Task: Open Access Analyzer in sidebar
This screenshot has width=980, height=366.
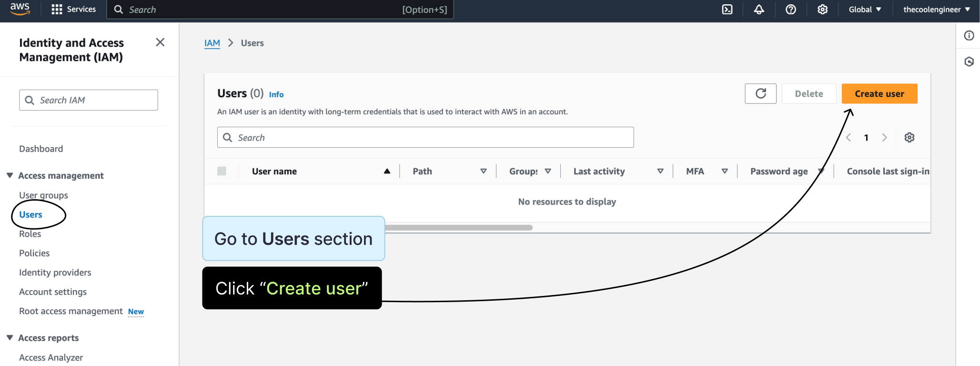Action: coord(51,357)
